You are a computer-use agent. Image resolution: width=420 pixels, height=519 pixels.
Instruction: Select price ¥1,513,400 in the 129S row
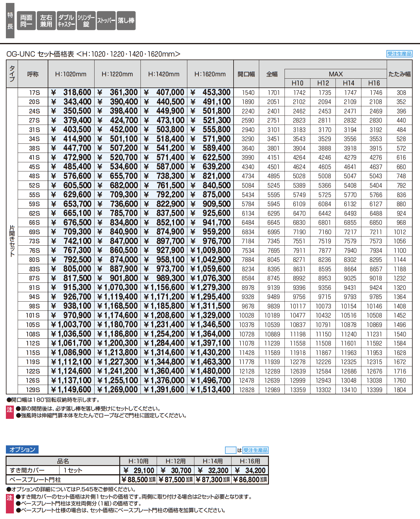point(210,390)
